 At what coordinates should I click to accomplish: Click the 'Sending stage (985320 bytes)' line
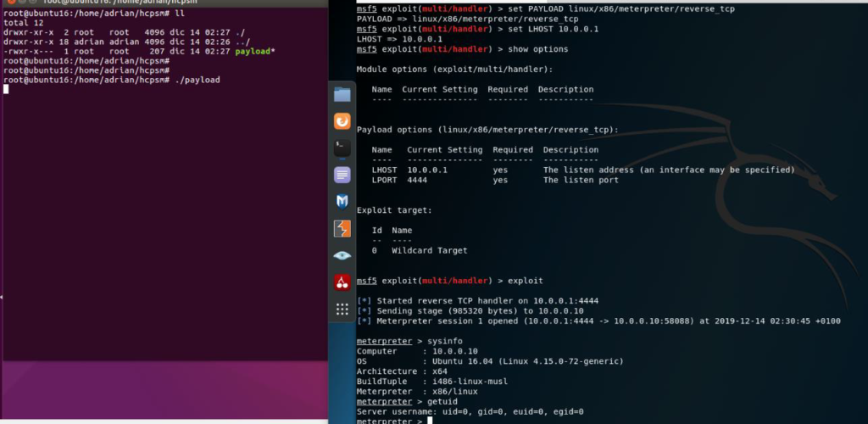[470, 311]
